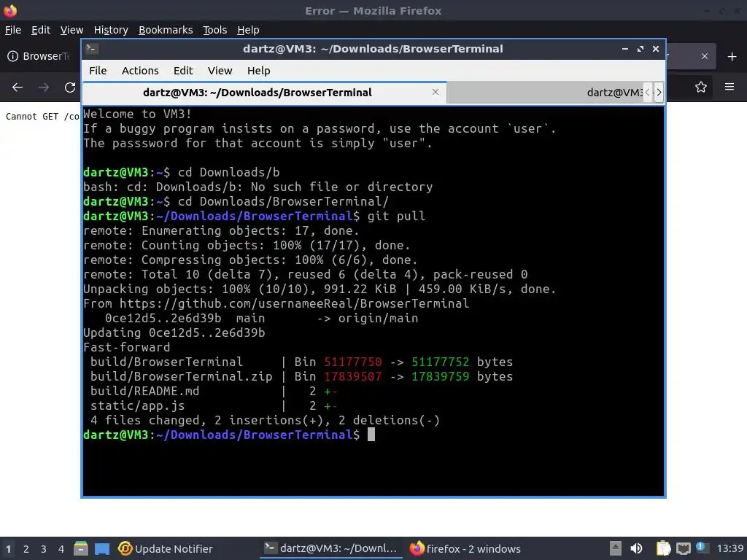Click the Firefox logo in title bar
747x560 pixels.
point(10,10)
